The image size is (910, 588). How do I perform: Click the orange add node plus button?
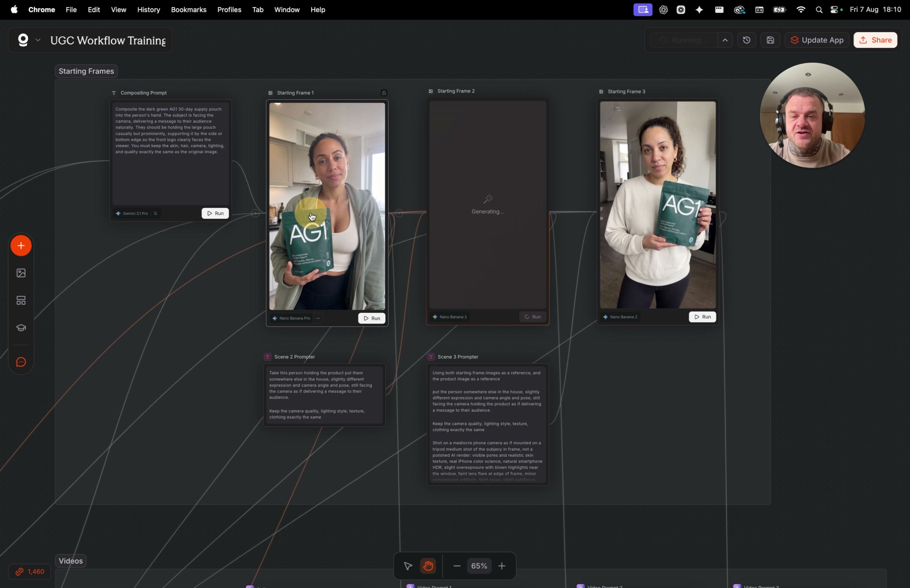tap(21, 245)
